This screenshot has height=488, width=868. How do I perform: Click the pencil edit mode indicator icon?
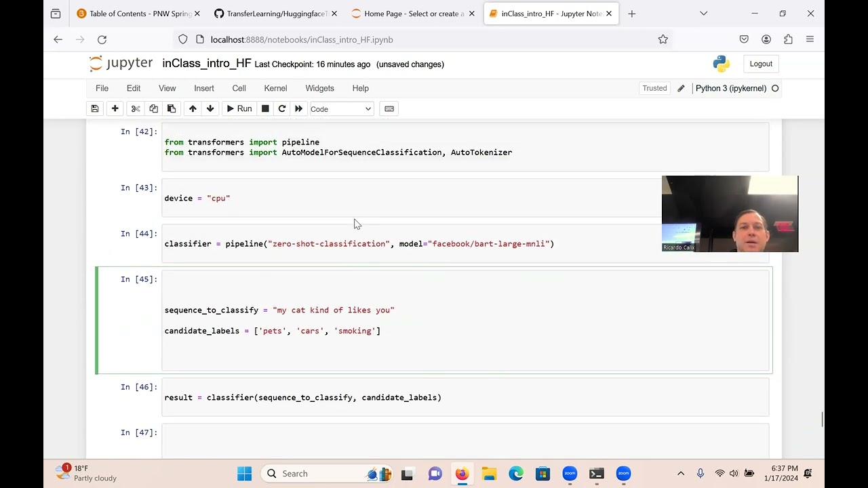[681, 88]
